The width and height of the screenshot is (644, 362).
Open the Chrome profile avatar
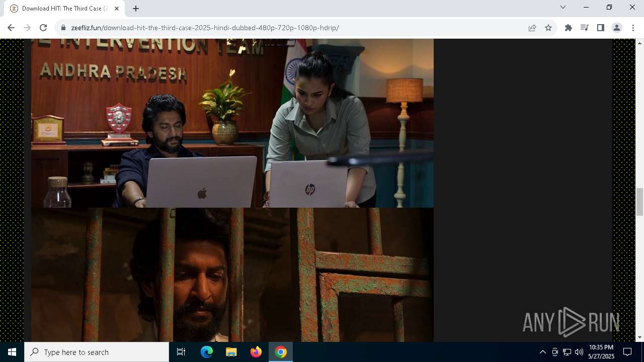click(617, 28)
